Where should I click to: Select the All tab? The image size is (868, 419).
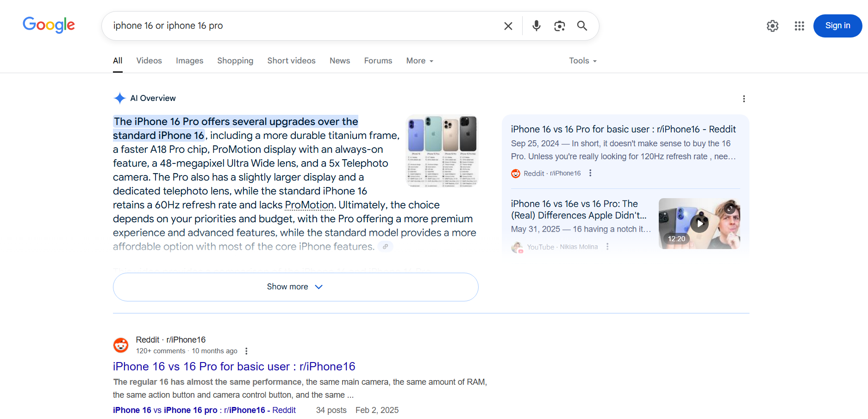click(118, 61)
